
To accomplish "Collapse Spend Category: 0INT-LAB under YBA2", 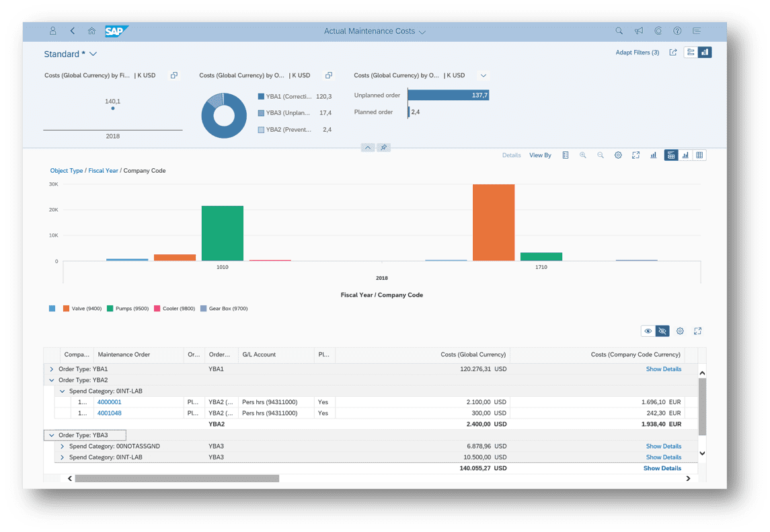I will (63, 391).
